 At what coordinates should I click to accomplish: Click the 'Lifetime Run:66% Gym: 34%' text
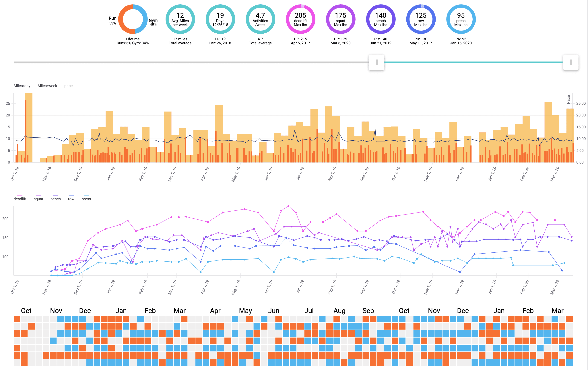133,41
